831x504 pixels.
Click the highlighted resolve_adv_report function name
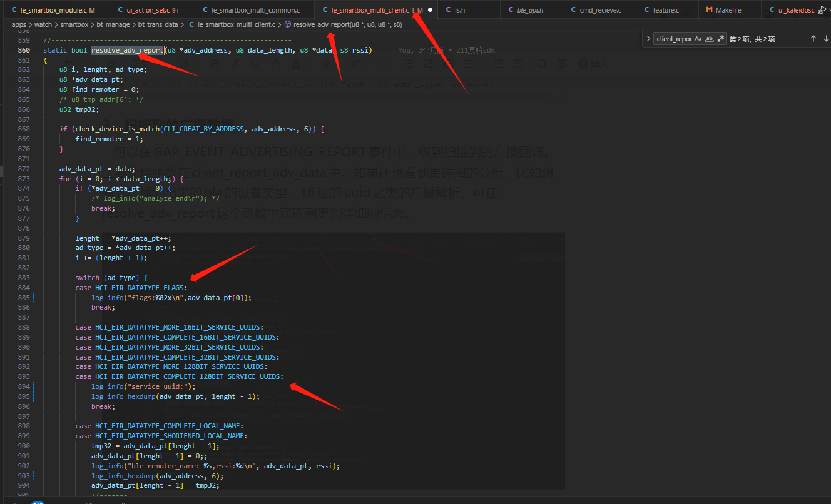click(127, 50)
